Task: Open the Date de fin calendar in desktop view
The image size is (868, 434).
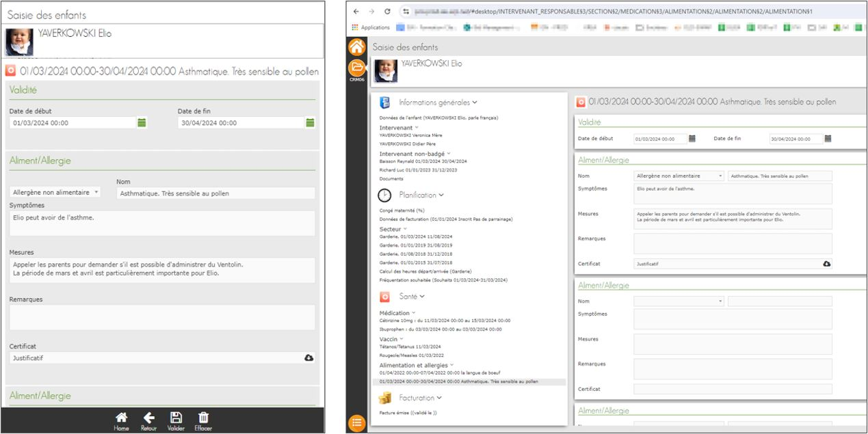Action: pyautogui.click(x=828, y=139)
